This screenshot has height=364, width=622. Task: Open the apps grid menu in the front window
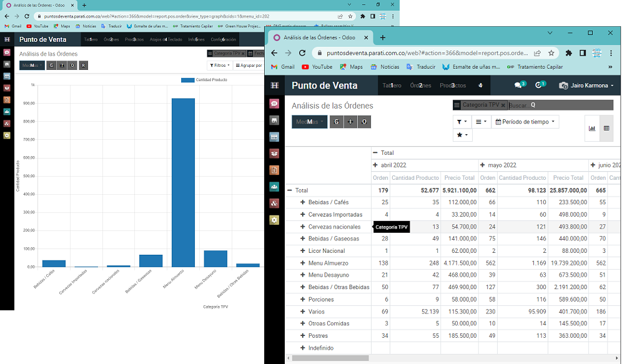point(274,86)
